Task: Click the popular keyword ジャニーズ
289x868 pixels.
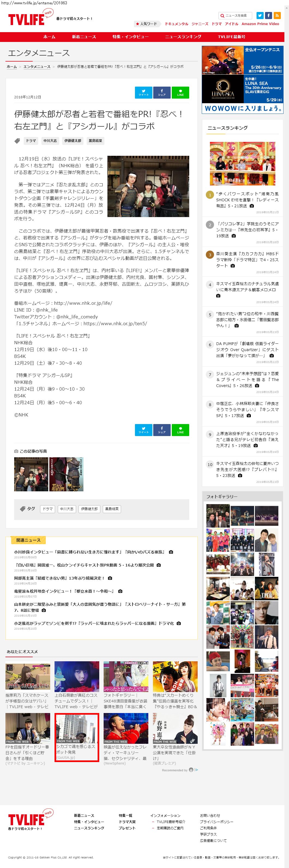Action: [200, 24]
